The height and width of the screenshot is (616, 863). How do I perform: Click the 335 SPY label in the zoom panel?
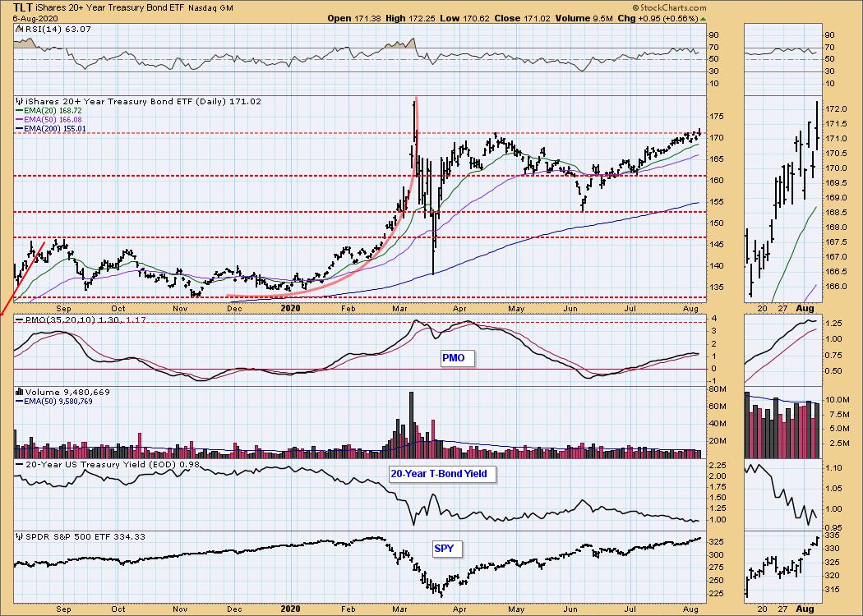click(833, 536)
